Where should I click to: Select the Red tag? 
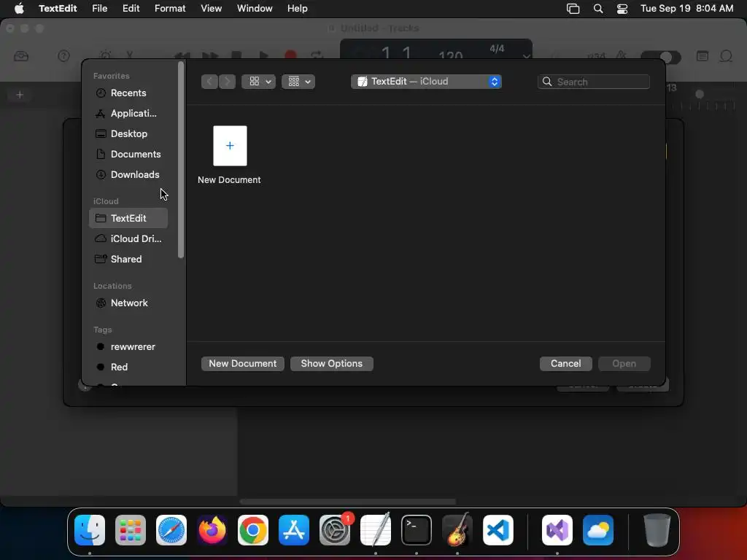tap(128, 367)
